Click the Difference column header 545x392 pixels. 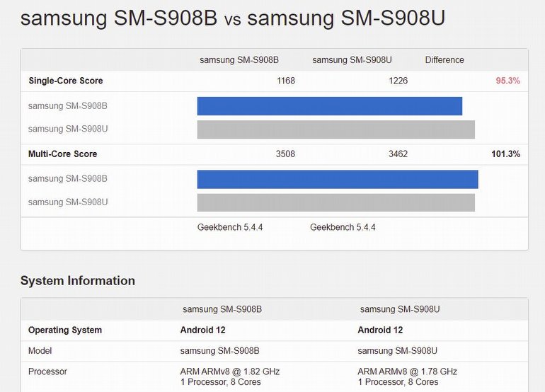444,59
